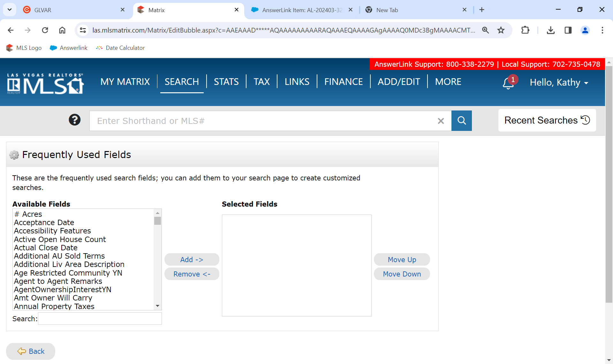Screen dimensions: 613x364
Task: Open the browser side panel icon
Action: point(568,30)
